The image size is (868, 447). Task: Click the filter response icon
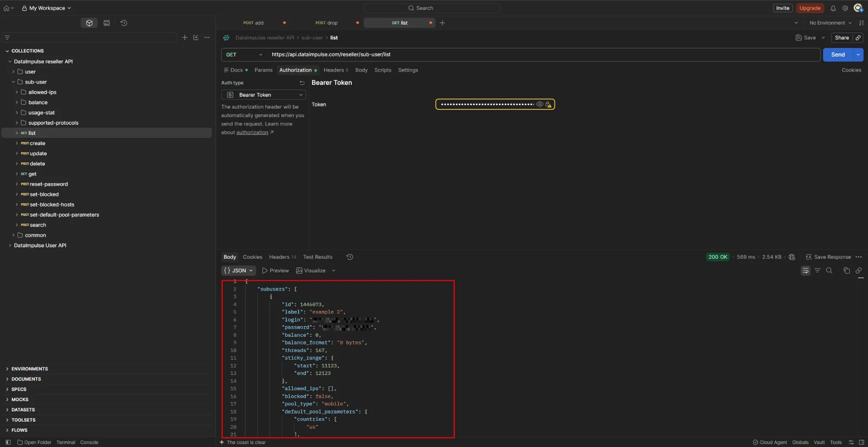[x=817, y=271]
